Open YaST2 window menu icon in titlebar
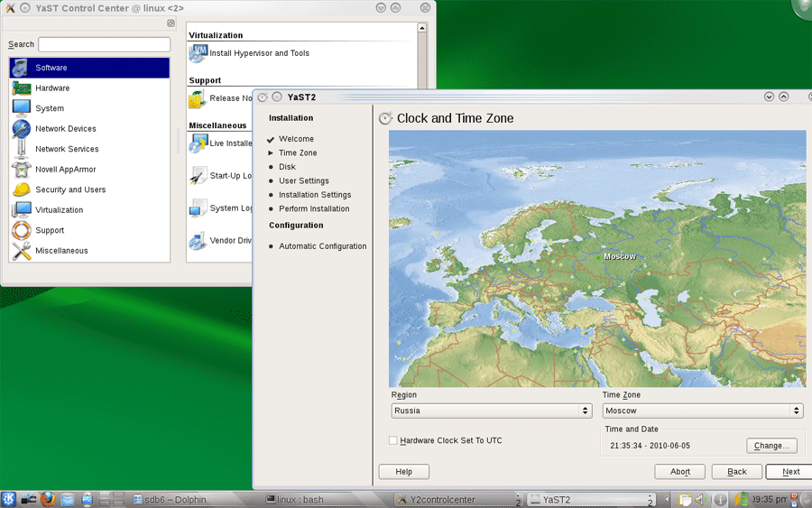Image resolution: width=812 pixels, height=508 pixels. (x=263, y=97)
